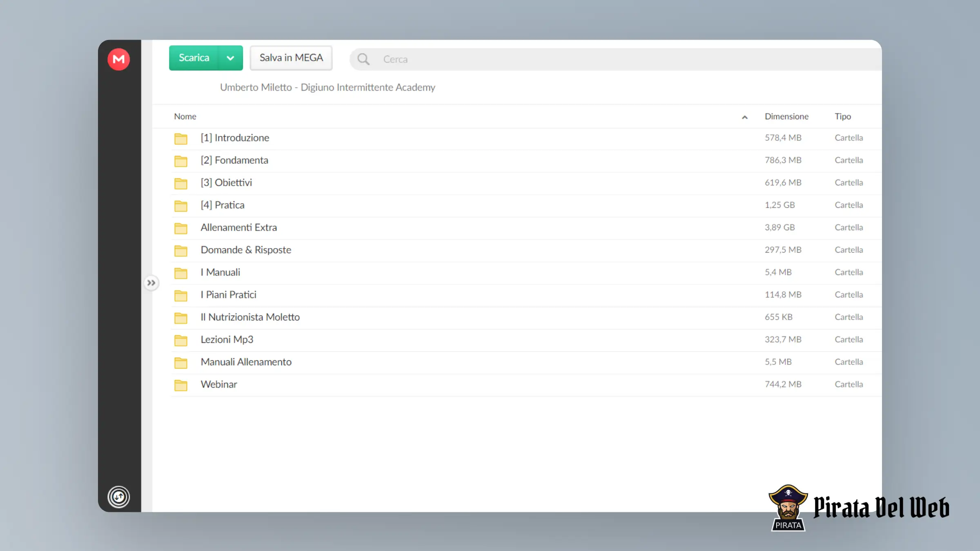
Task: Click the 'Domande & Risposte' folder name
Action: coord(246,250)
